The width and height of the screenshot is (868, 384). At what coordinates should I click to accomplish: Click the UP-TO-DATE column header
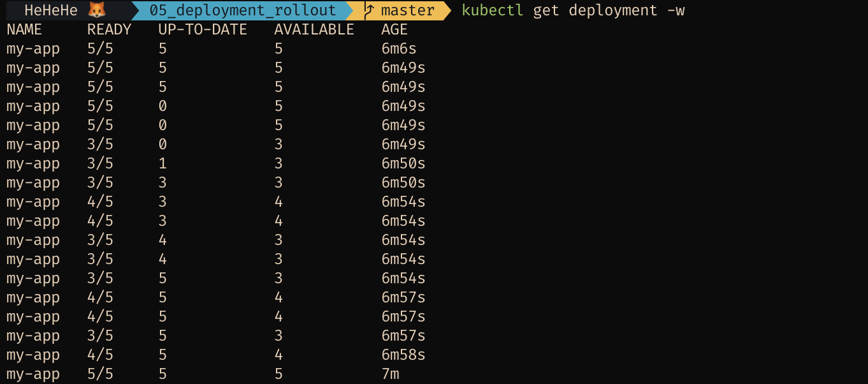203,29
